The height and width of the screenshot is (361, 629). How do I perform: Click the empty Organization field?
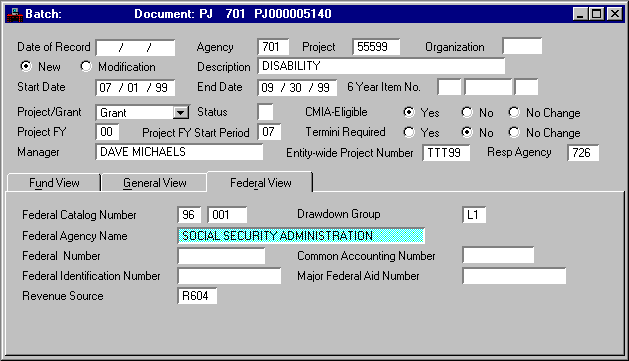point(522,46)
